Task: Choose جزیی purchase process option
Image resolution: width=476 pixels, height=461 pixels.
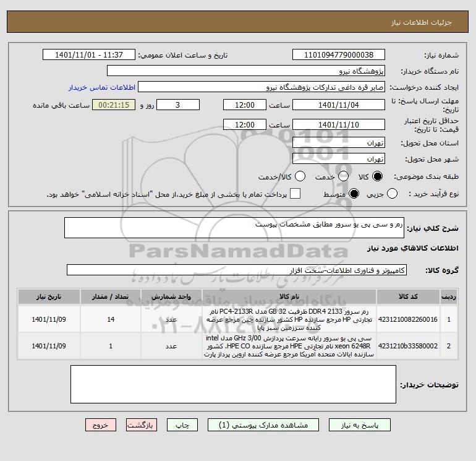Action: [392, 194]
